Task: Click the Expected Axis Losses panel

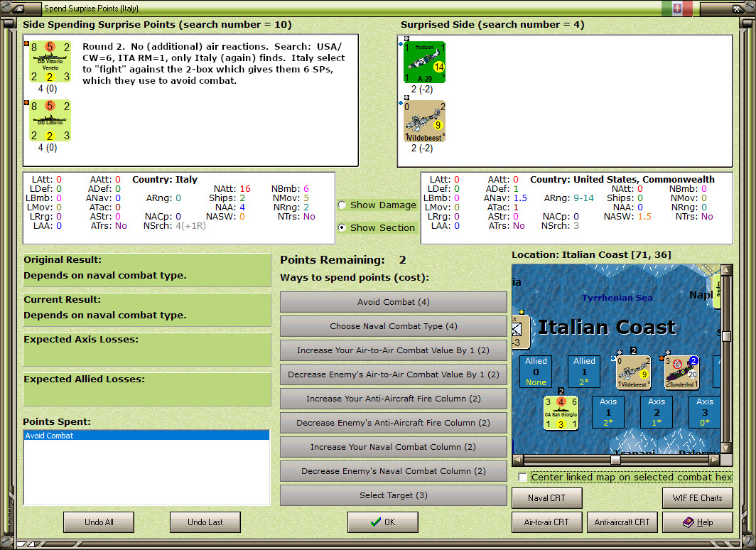Action: (147, 349)
